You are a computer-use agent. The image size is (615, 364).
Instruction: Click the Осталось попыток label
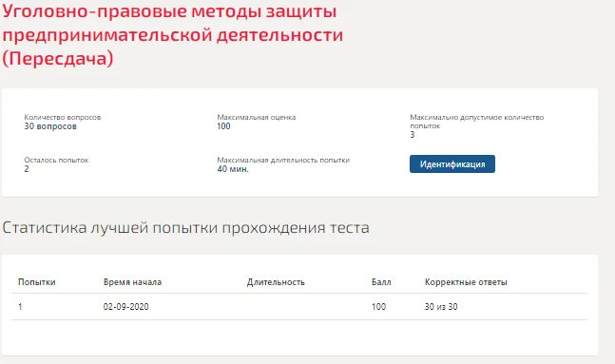coord(56,160)
